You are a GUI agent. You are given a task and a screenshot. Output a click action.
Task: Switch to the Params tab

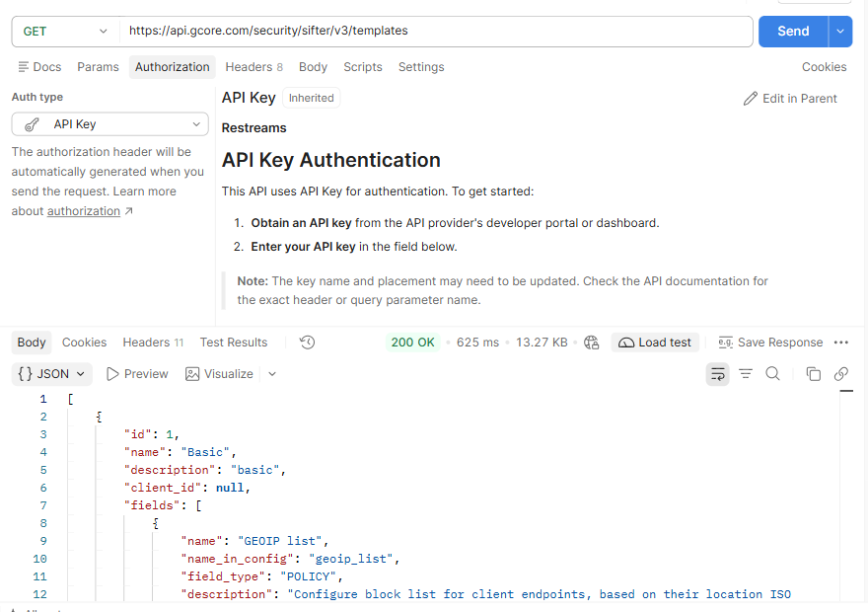click(98, 67)
